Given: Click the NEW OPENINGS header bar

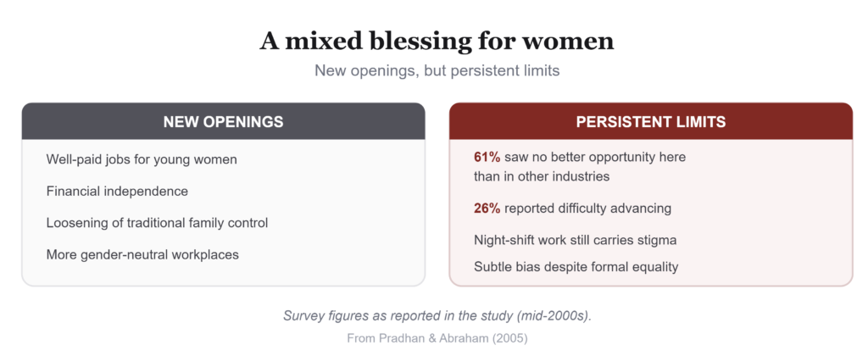Looking at the screenshot, I should [223, 121].
